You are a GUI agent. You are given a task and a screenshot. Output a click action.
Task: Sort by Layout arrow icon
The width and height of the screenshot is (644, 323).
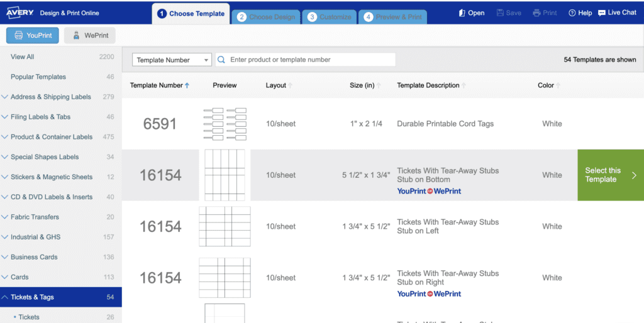tap(290, 85)
